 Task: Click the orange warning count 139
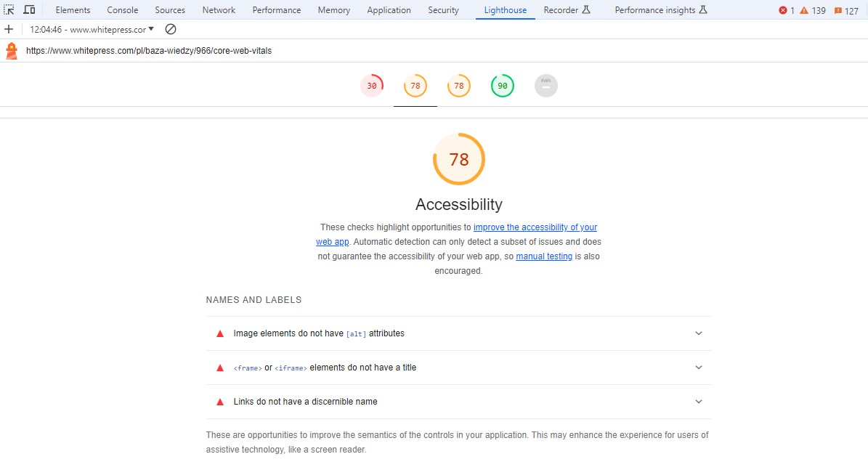pyautogui.click(x=813, y=10)
